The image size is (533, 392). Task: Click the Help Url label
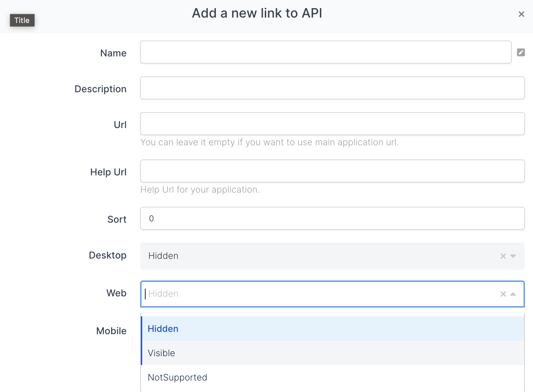point(108,172)
